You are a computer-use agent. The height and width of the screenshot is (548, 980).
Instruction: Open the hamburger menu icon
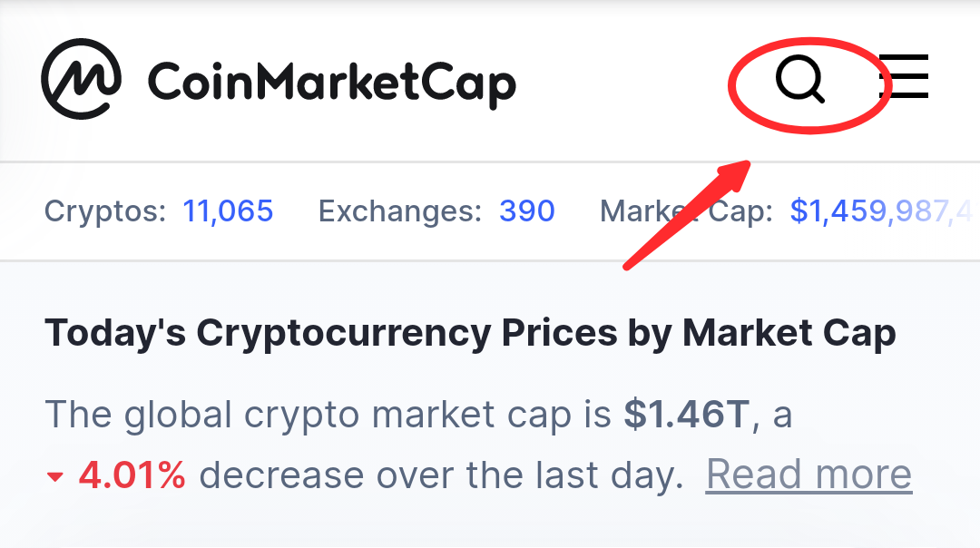pyautogui.click(x=905, y=76)
